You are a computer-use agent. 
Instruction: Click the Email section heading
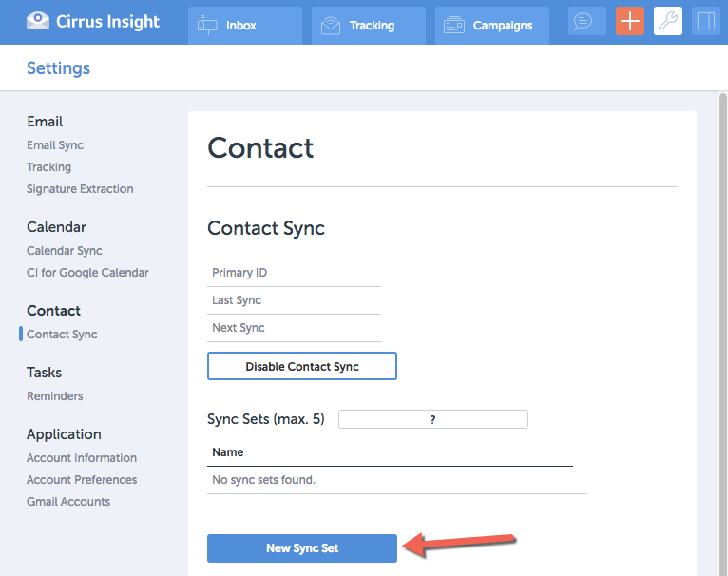(45, 122)
